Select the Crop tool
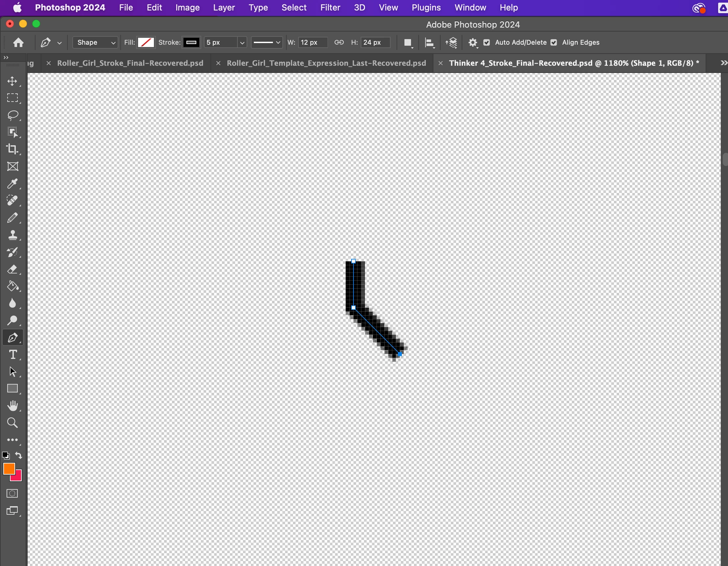This screenshot has width=728, height=566. [12, 149]
